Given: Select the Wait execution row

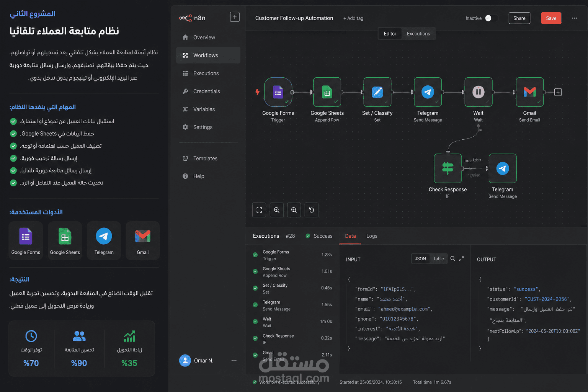Looking at the screenshot, I should tap(292, 322).
